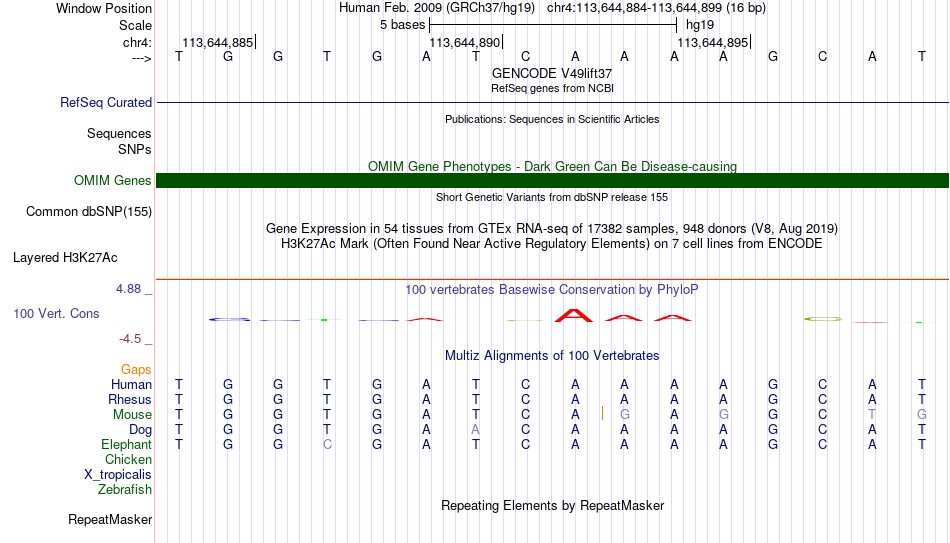The width and height of the screenshot is (950, 543).
Task: Select the Elephant species row label
Action: pos(126,445)
